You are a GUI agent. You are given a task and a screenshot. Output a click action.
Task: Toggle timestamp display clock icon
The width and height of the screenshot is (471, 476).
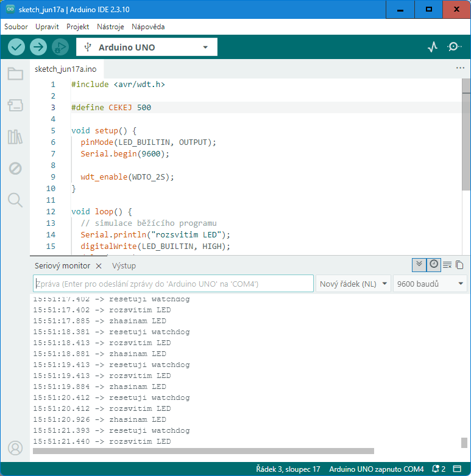[434, 265]
